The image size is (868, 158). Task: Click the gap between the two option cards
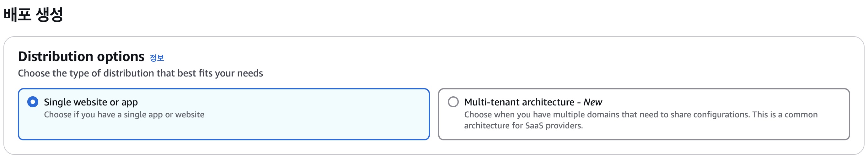[434, 114]
